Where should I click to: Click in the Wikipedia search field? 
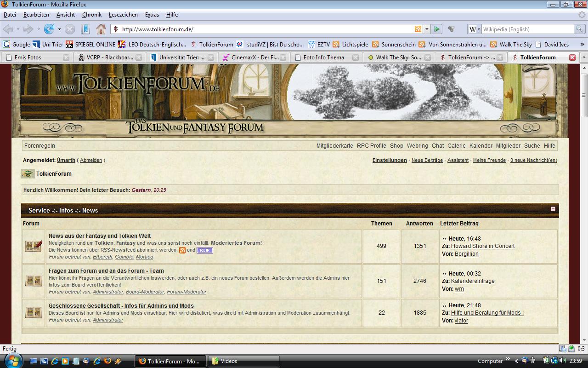(527, 29)
